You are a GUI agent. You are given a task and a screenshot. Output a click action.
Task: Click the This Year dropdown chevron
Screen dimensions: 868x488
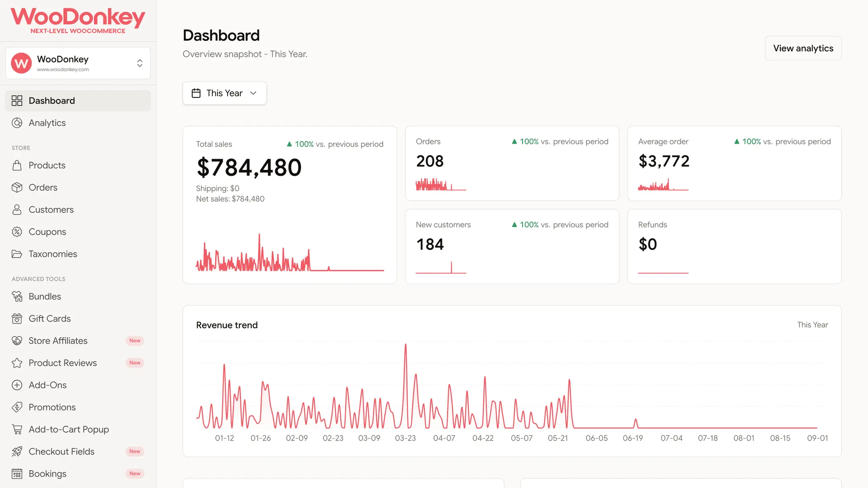point(253,93)
